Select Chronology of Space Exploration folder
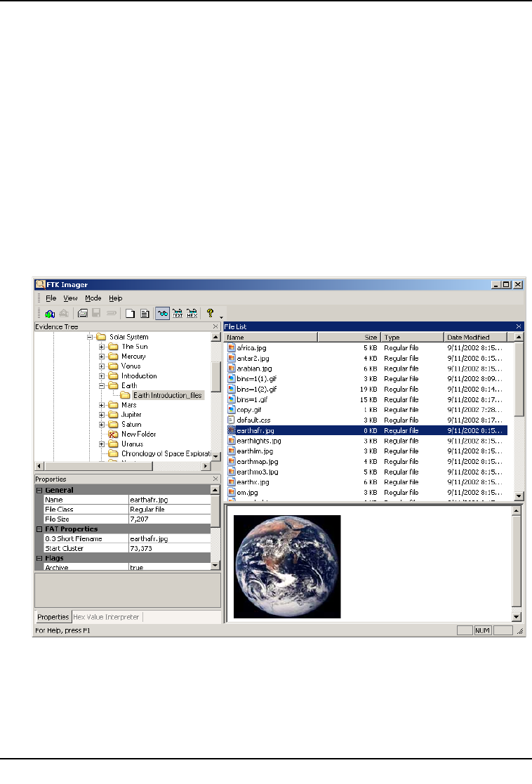Screen dimensions: 532x784 (166, 453)
